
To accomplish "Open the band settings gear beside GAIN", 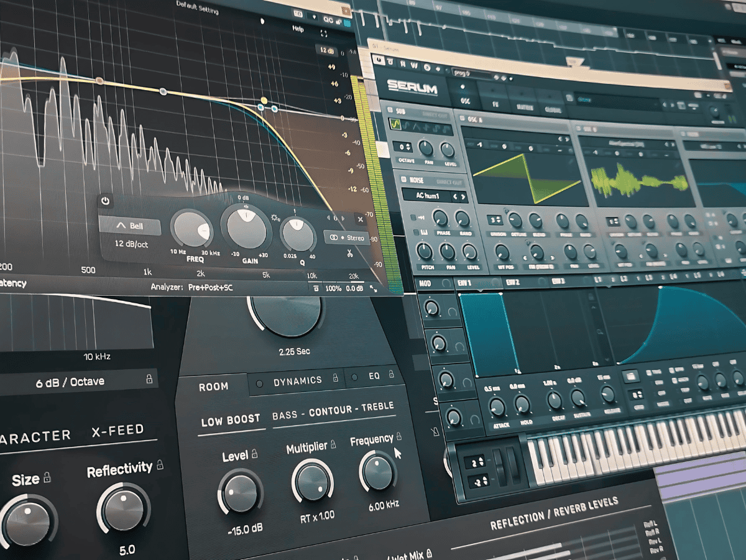I will point(276,217).
